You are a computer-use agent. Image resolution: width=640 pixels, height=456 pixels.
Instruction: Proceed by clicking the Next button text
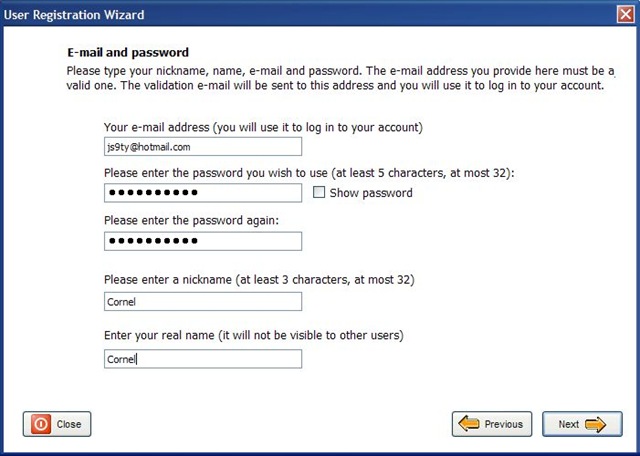(x=569, y=424)
